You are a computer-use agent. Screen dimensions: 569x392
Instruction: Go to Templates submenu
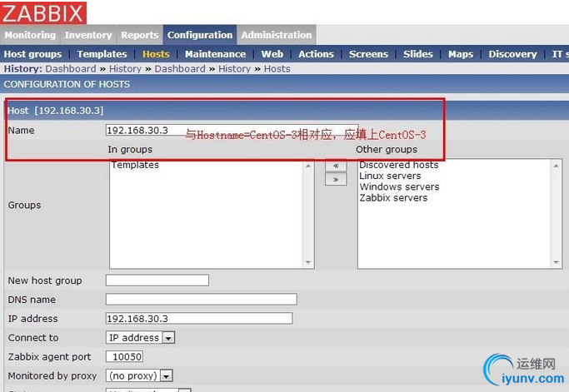(102, 54)
